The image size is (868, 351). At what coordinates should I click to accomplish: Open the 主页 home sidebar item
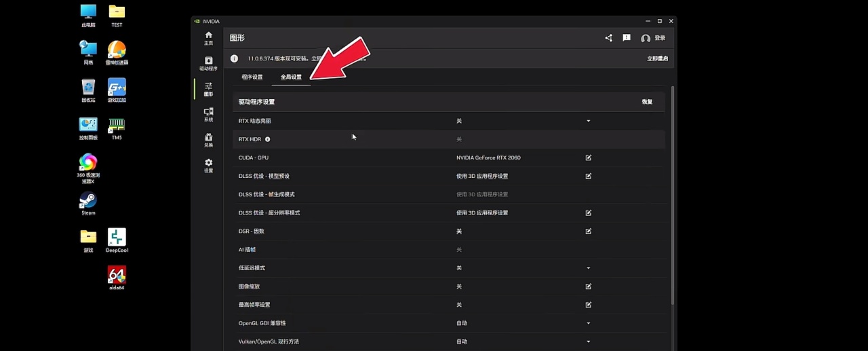tap(208, 38)
